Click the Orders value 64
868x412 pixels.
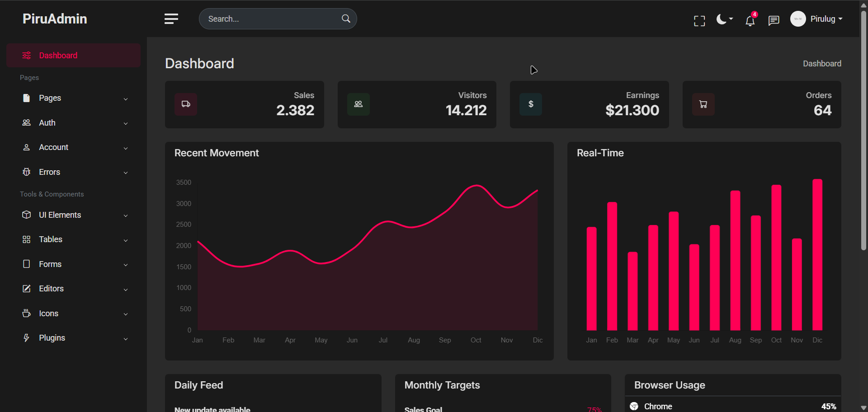pyautogui.click(x=823, y=110)
